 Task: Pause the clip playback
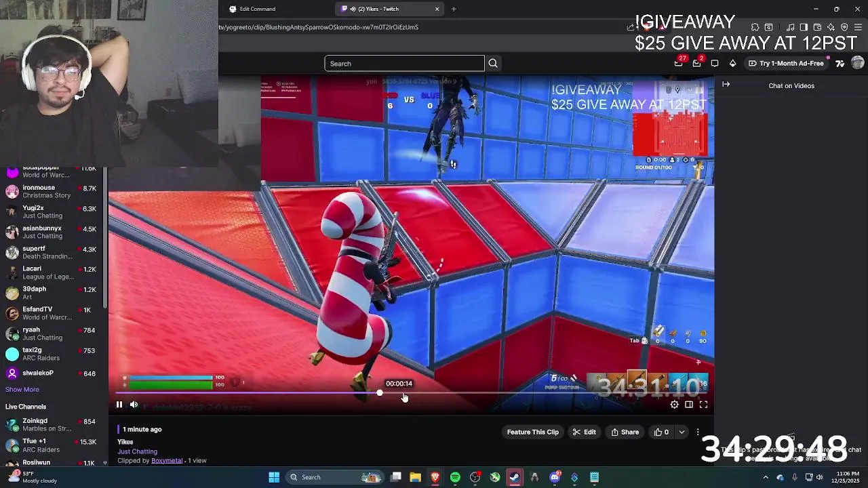pos(119,405)
